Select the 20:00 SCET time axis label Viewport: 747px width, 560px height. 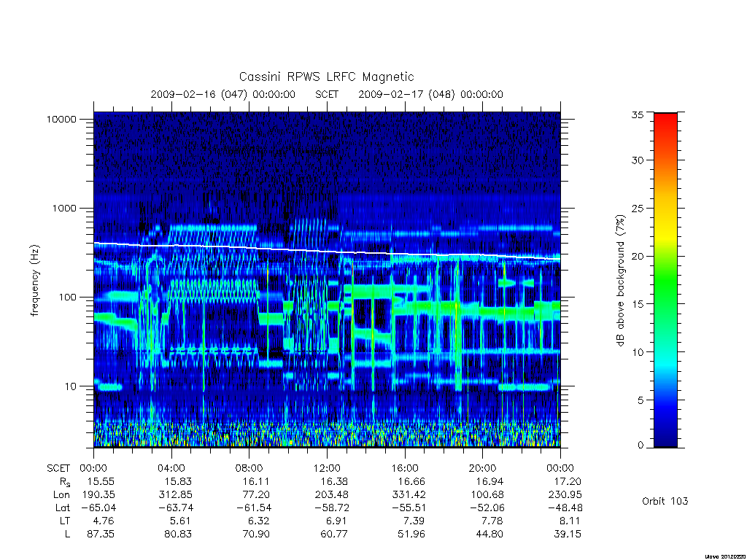point(482,468)
